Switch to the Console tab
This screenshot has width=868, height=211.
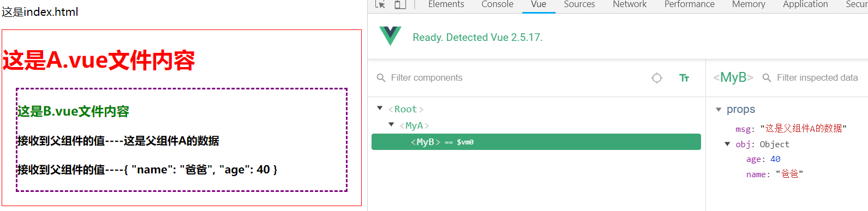pyautogui.click(x=497, y=4)
